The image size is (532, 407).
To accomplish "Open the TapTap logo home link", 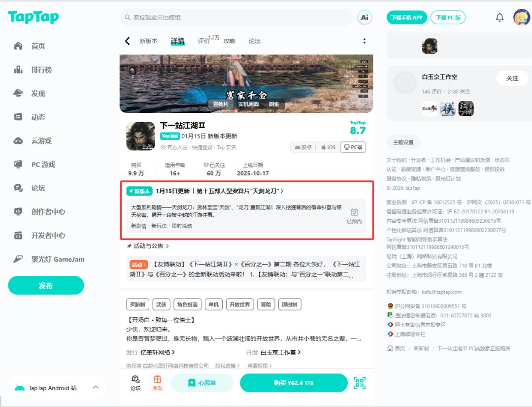I will coord(33,17).
